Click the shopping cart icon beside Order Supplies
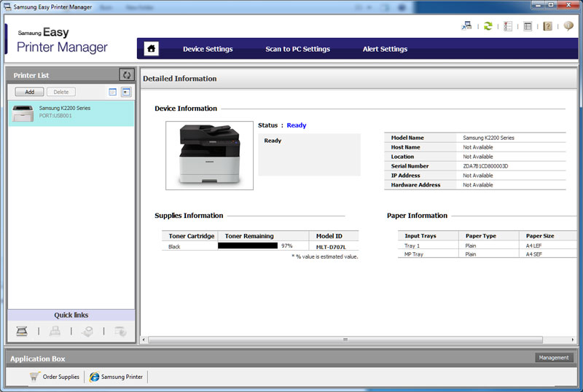The width and height of the screenshot is (583, 392). (x=34, y=377)
